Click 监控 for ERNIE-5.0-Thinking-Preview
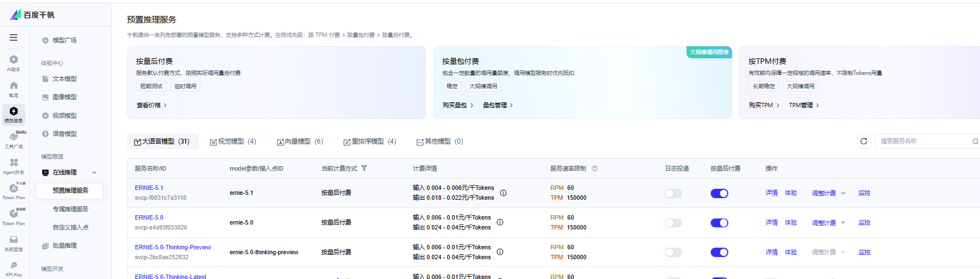The height and width of the screenshot is (279, 980). [865, 252]
